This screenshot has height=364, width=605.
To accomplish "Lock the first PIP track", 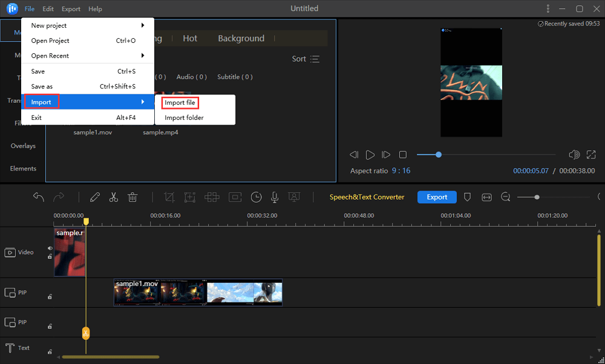I will click(x=50, y=296).
